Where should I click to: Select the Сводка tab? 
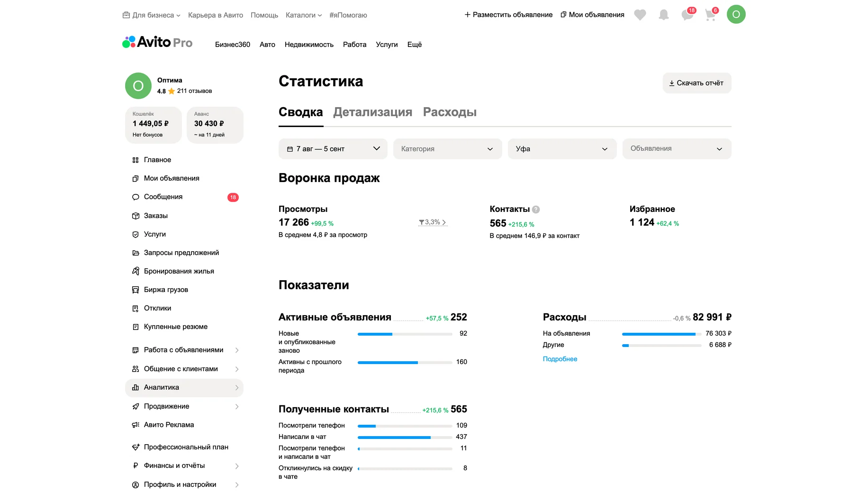[301, 112]
